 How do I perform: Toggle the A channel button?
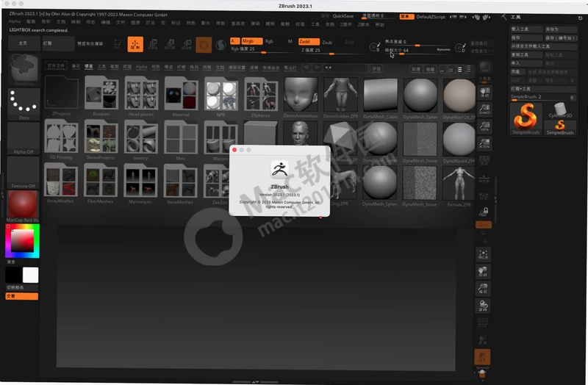click(234, 41)
